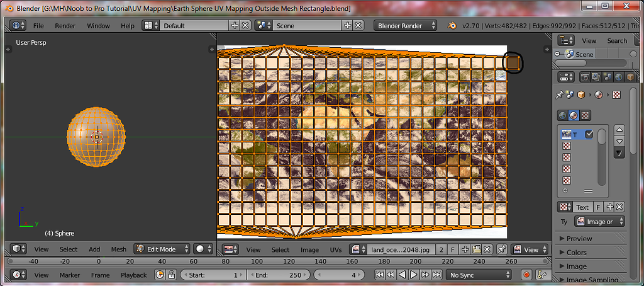Click image user count 2 button
Image resolution: width=644 pixels, height=286 pixels.
[x=441, y=249]
